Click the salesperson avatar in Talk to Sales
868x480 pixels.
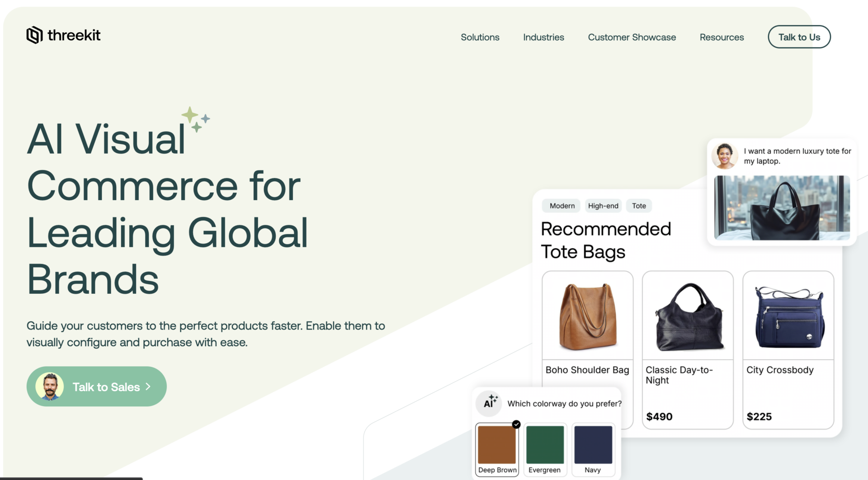pos(50,386)
